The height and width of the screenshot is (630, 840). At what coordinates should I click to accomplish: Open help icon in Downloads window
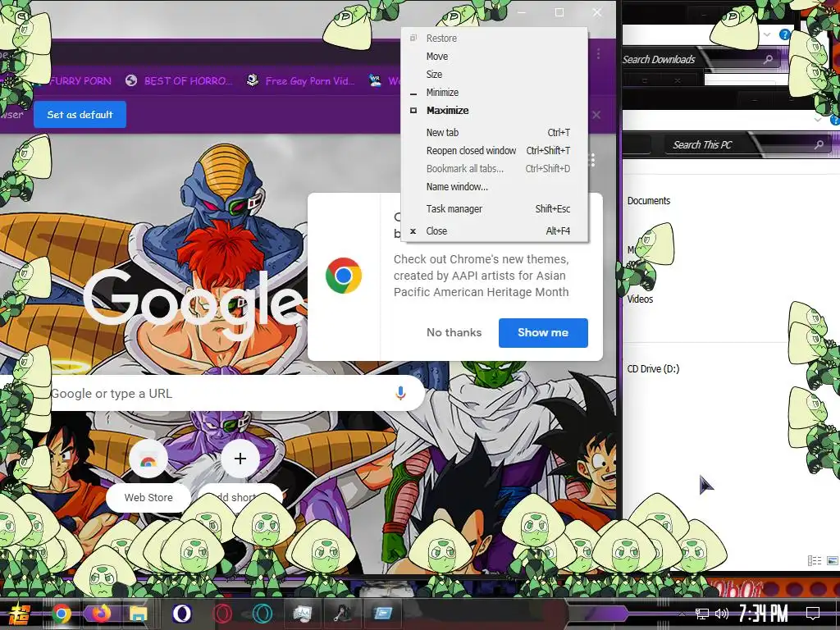point(785,34)
